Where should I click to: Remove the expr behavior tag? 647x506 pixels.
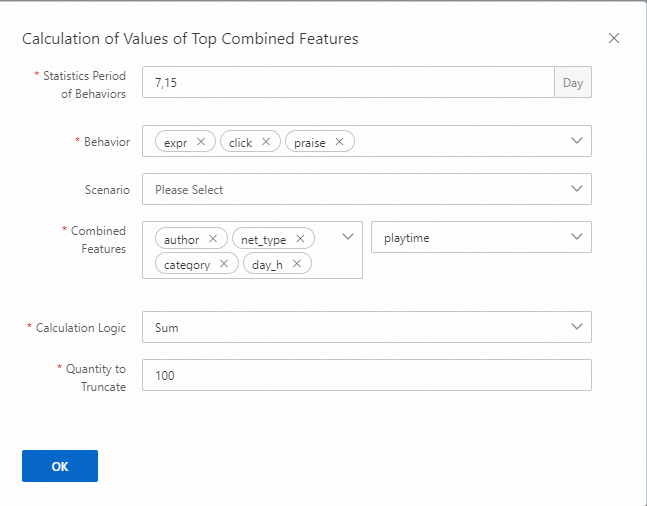pos(201,142)
